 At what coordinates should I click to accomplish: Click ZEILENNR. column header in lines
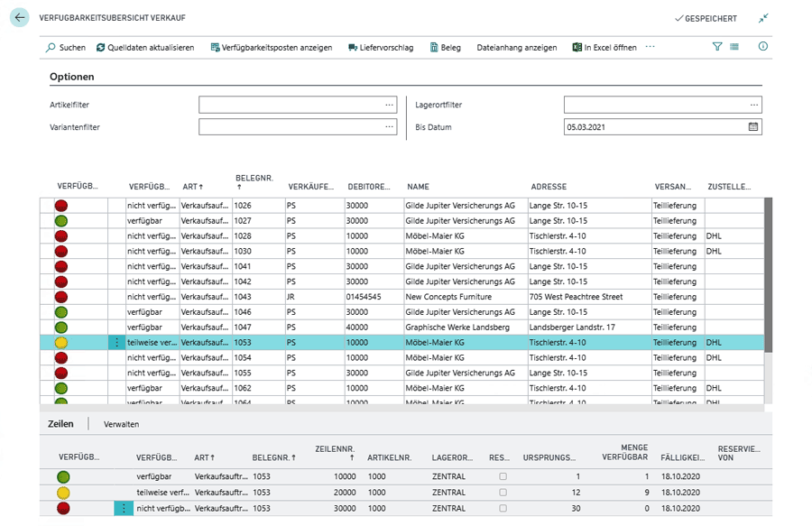tap(335, 453)
